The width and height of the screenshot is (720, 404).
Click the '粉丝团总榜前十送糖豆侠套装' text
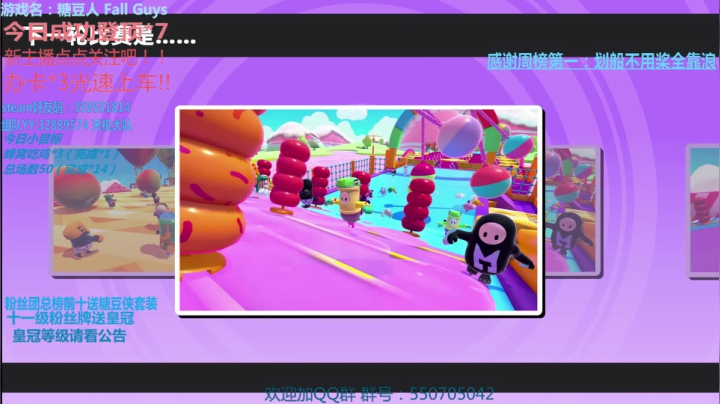(81, 303)
